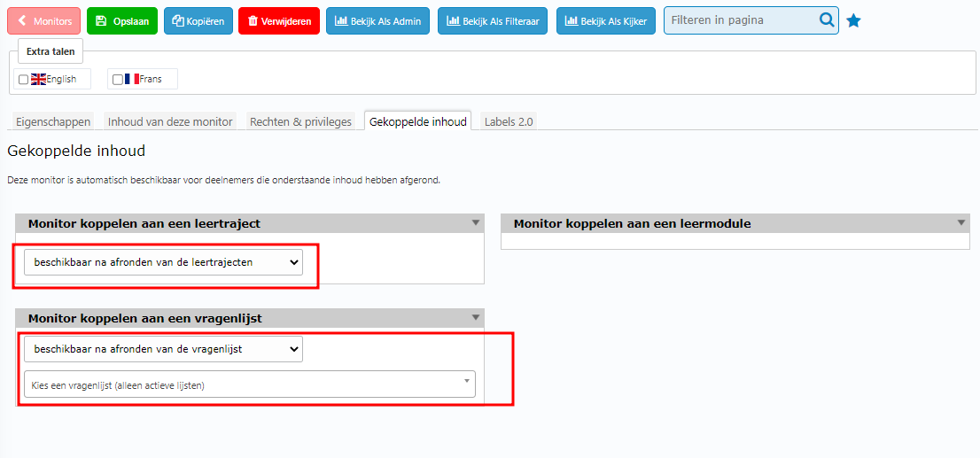Open the leertrajecten availability dropdown
Viewport: 980px width, 458px height.
[163, 262]
